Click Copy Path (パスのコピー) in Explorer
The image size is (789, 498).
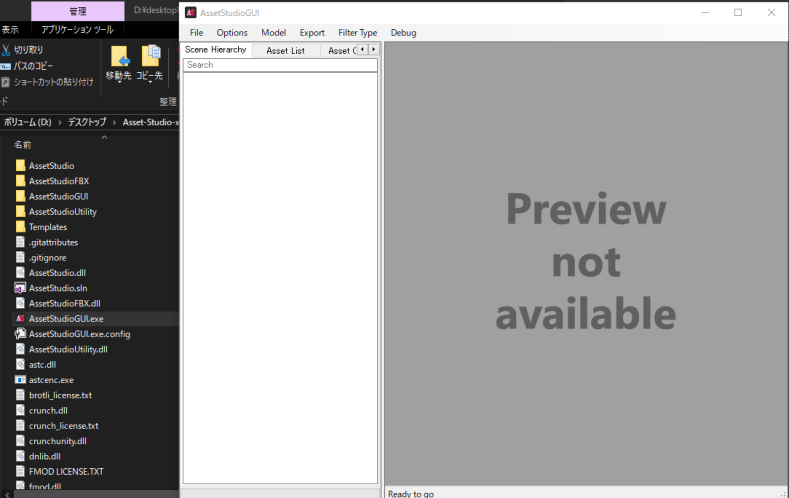point(33,66)
